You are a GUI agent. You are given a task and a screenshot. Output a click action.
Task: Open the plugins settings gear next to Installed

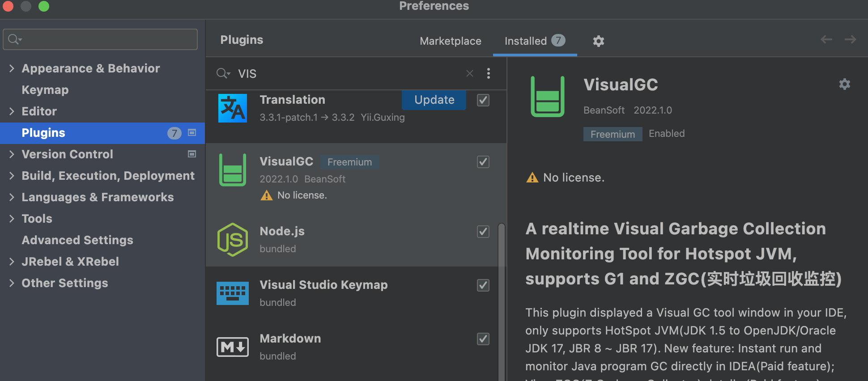coord(599,41)
